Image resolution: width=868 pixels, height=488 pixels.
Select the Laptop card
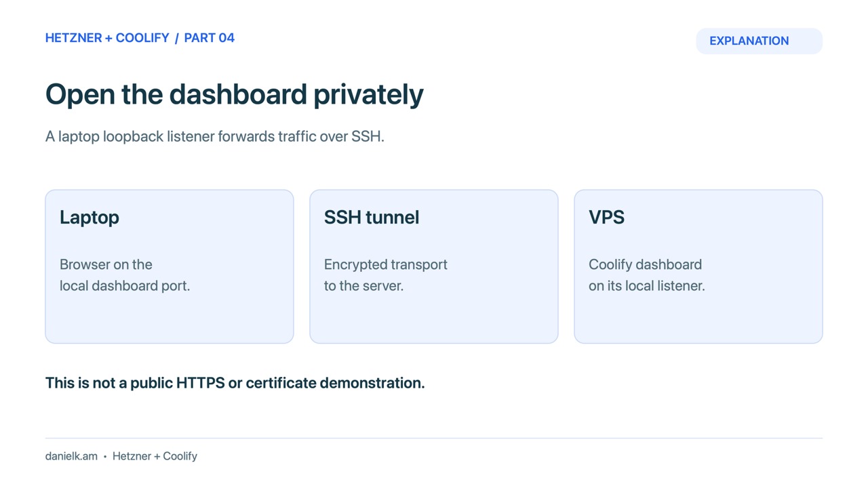pos(170,266)
